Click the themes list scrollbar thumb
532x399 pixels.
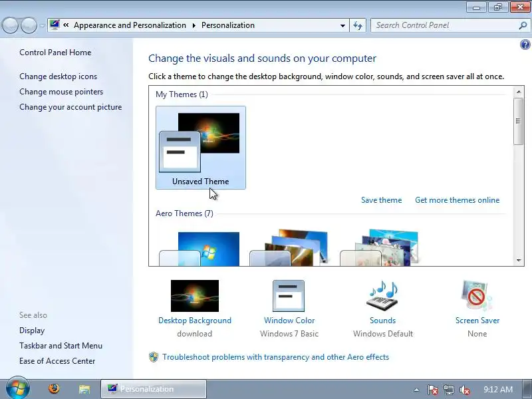coord(519,121)
